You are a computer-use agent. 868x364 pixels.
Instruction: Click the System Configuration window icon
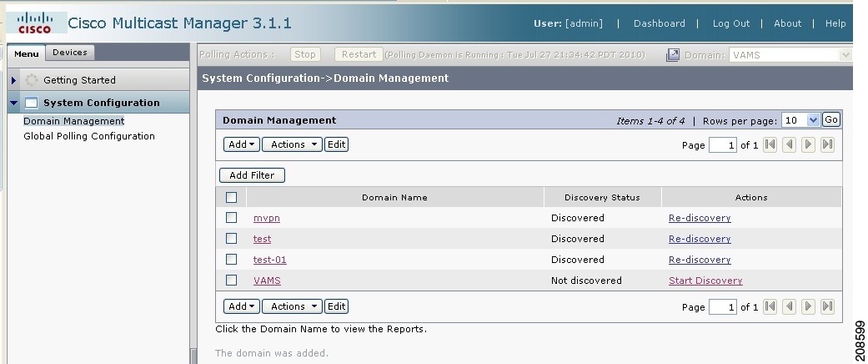tap(32, 103)
